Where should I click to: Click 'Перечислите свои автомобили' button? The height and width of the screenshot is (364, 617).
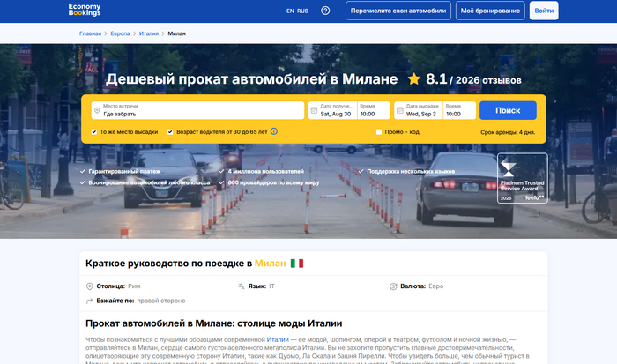398,11
